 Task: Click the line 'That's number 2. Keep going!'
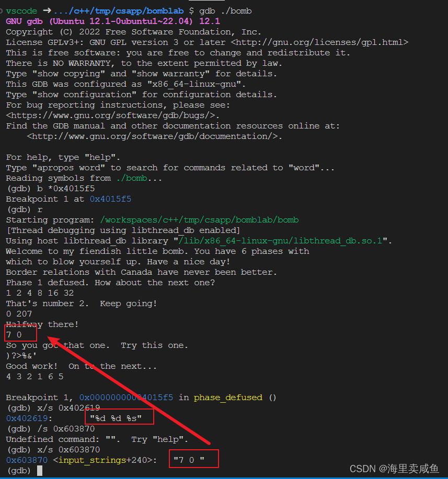82,303
